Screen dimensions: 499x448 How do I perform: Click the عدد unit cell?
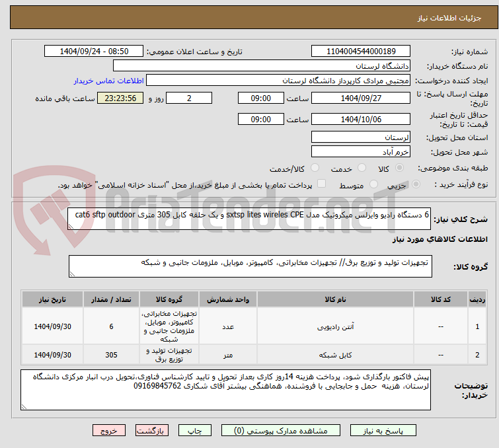(x=228, y=326)
